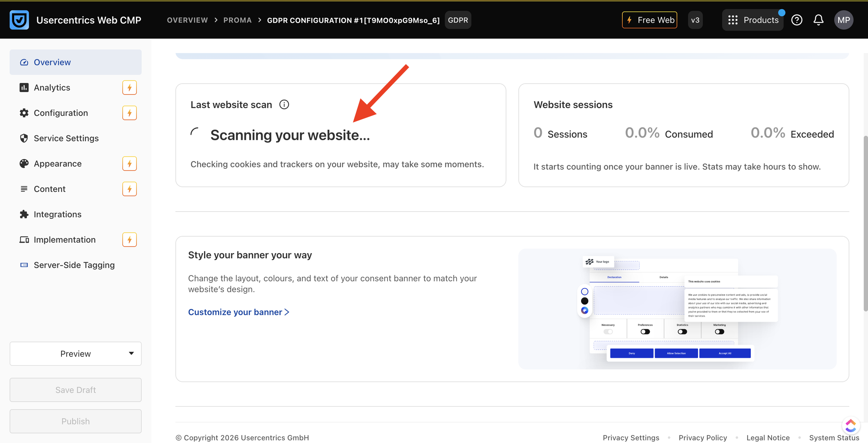This screenshot has width=868, height=443.
Task: Toggle the Statistics switch in banner preview
Action: pos(682,332)
